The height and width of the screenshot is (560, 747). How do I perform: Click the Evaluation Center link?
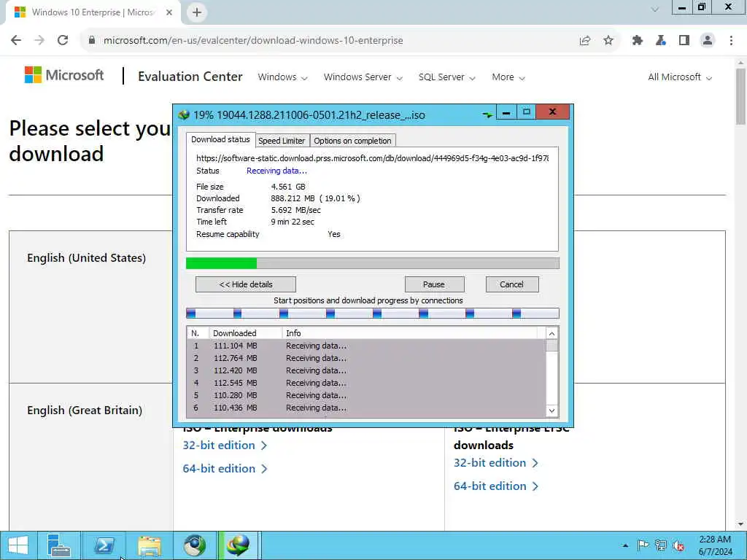190,77
